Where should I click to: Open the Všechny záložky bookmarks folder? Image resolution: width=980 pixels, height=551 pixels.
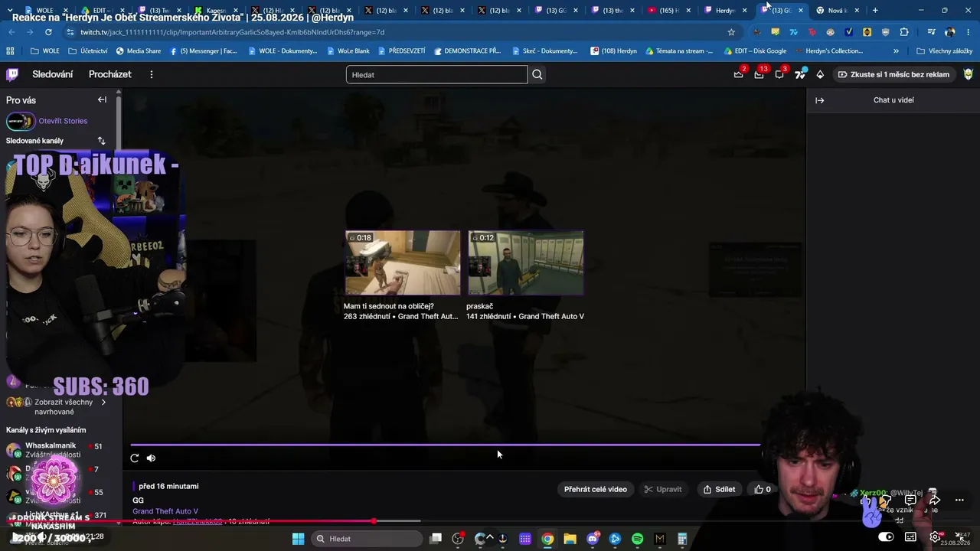click(x=944, y=51)
